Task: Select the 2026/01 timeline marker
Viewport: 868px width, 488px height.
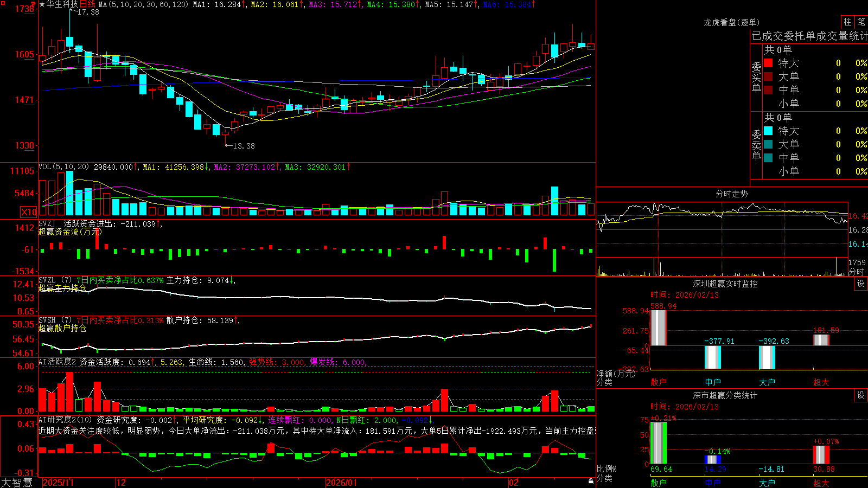Action: (x=342, y=483)
